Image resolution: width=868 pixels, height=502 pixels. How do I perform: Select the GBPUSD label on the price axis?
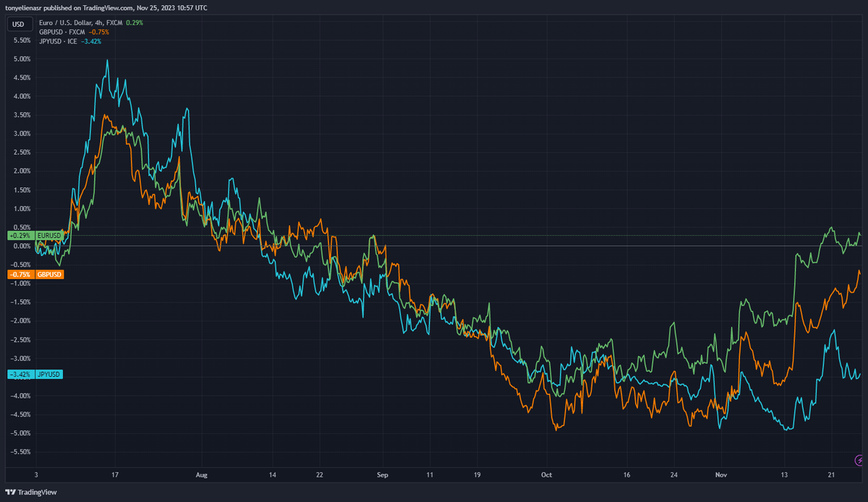pyautogui.click(x=48, y=274)
